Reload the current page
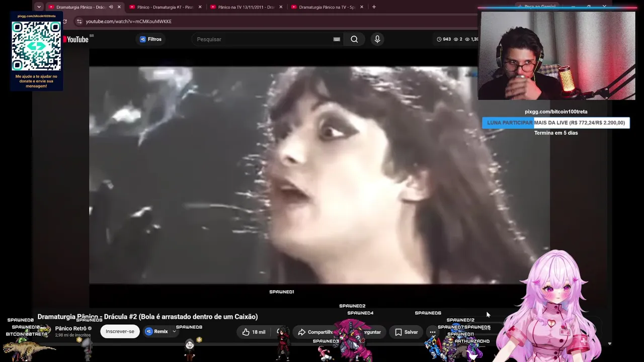The image size is (644, 362). coord(64,22)
